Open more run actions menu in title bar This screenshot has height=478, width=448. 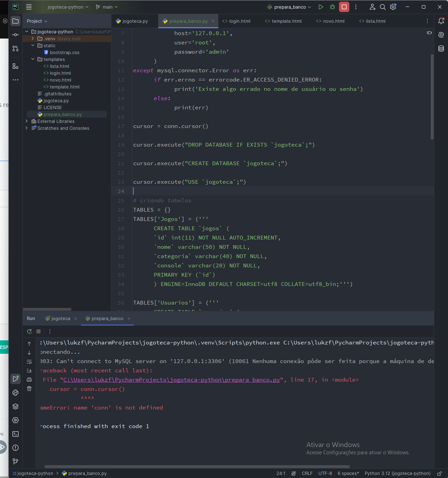pos(356,7)
